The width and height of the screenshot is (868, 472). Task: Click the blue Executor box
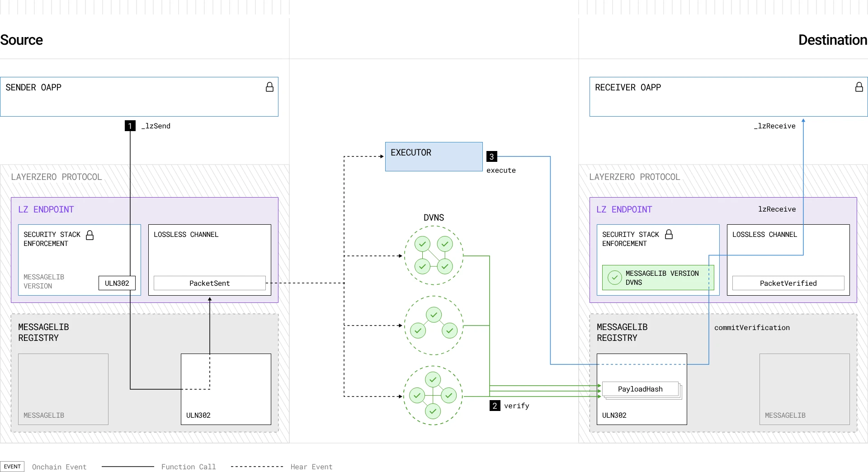coord(434,156)
